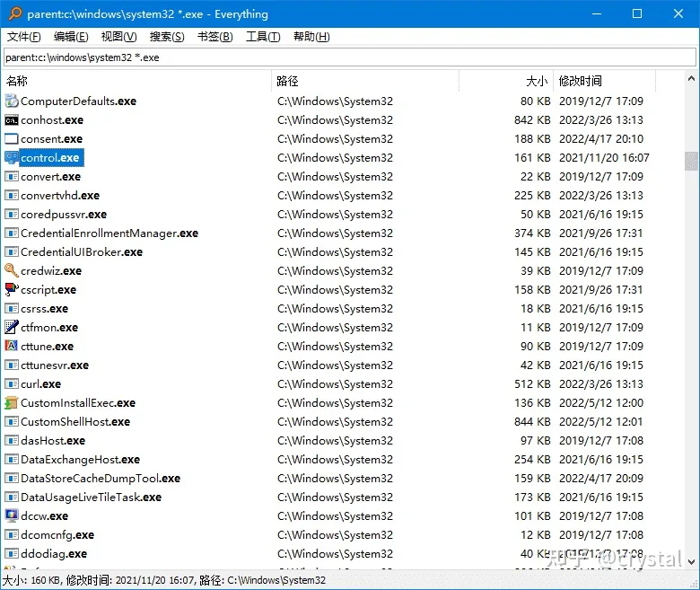Screen dimensions: 700x590
Task: Select the dccw.exe file name
Action: tap(44, 515)
